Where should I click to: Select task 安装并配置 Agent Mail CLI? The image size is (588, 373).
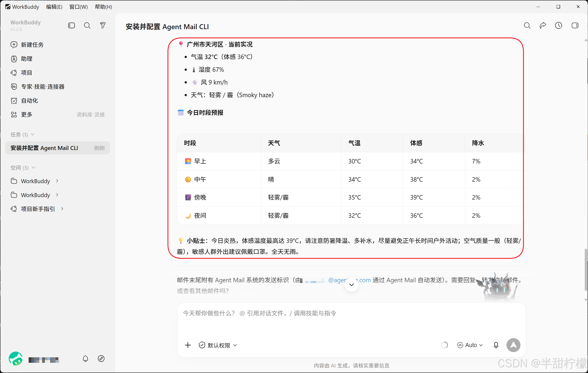57,148
